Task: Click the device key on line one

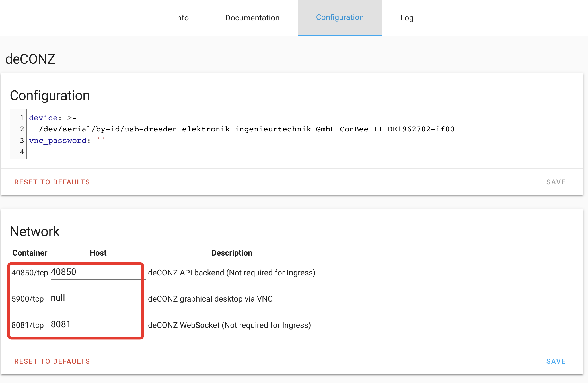Action: [43, 118]
